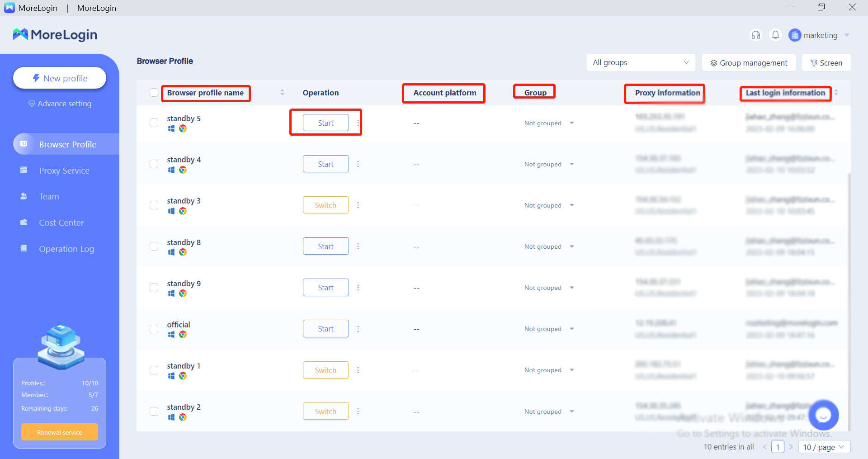Open more options for standby 5
Viewport: 868px width, 459px height.
coord(358,123)
